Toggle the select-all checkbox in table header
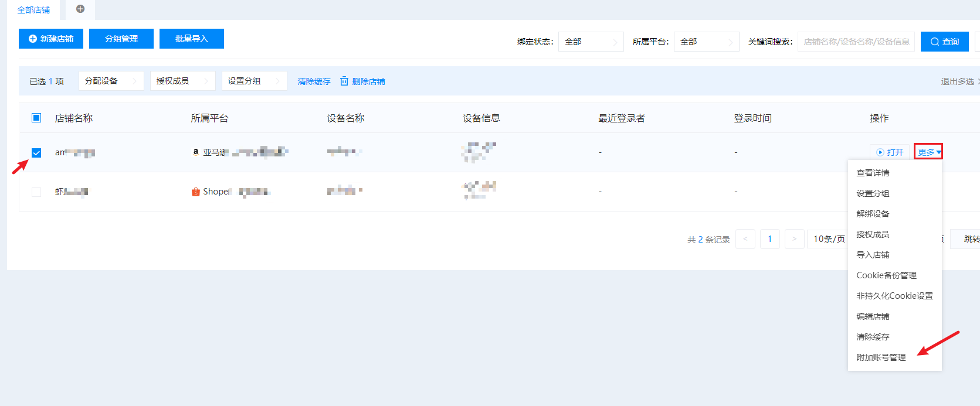 (36, 118)
